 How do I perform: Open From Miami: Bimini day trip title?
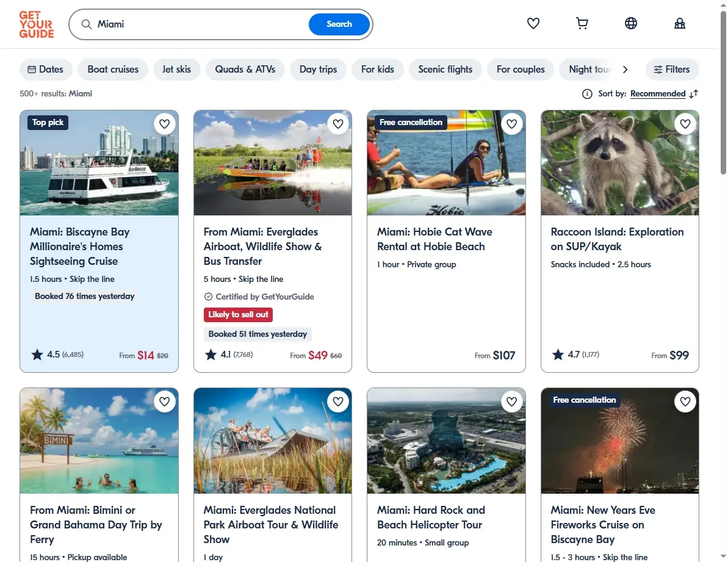coord(96,525)
